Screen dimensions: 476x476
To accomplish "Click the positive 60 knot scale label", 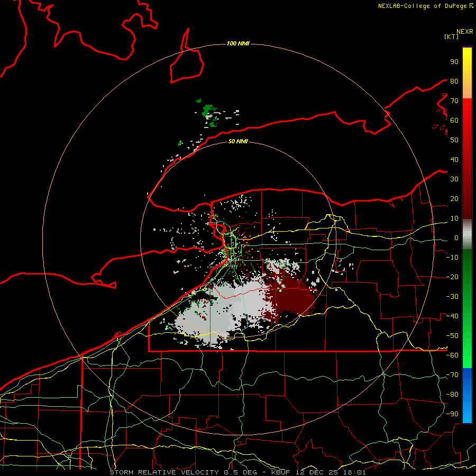I will coord(454,121).
